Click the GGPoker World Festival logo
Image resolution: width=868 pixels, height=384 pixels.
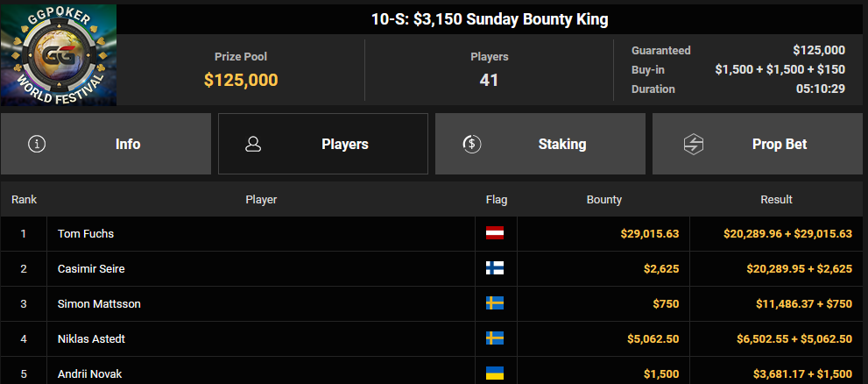click(x=59, y=55)
